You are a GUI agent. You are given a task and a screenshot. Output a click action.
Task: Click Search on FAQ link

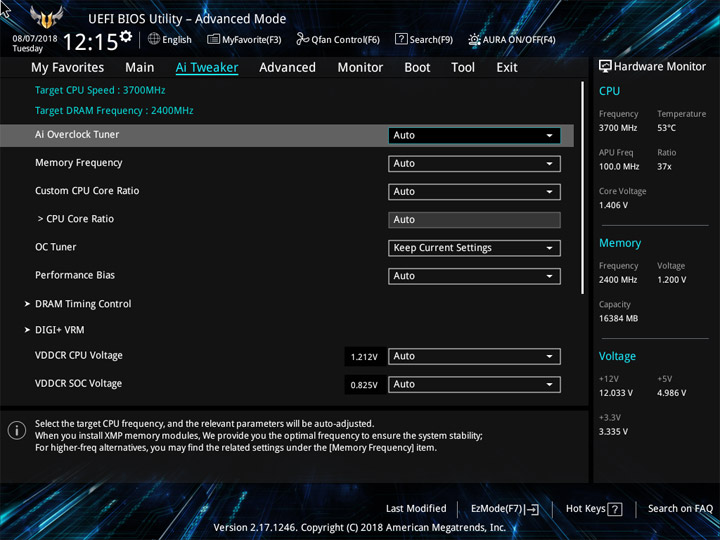680,508
